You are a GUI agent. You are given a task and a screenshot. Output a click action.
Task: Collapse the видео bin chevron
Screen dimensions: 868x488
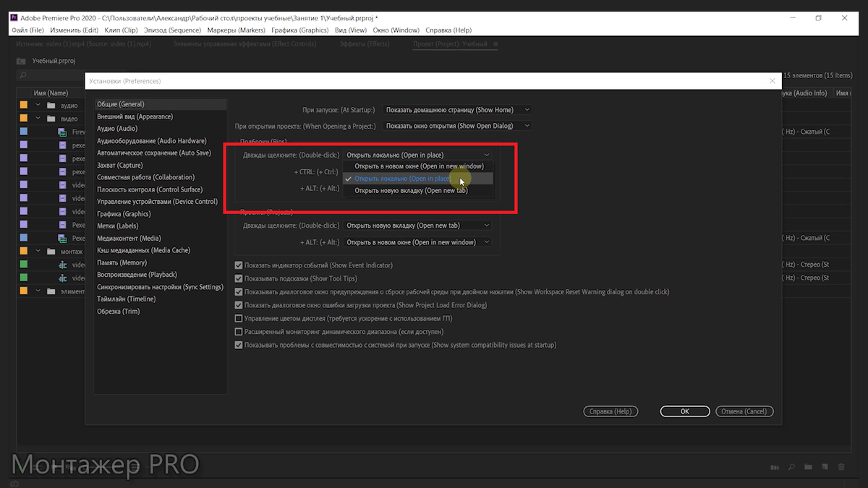(38, 118)
